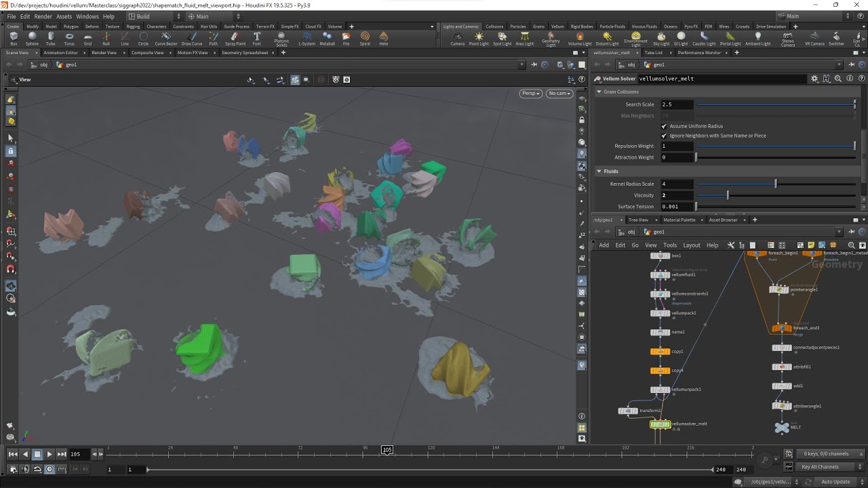This screenshot has height=488, width=868.
Task: Select the Box shelf tool
Action: point(14,39)
